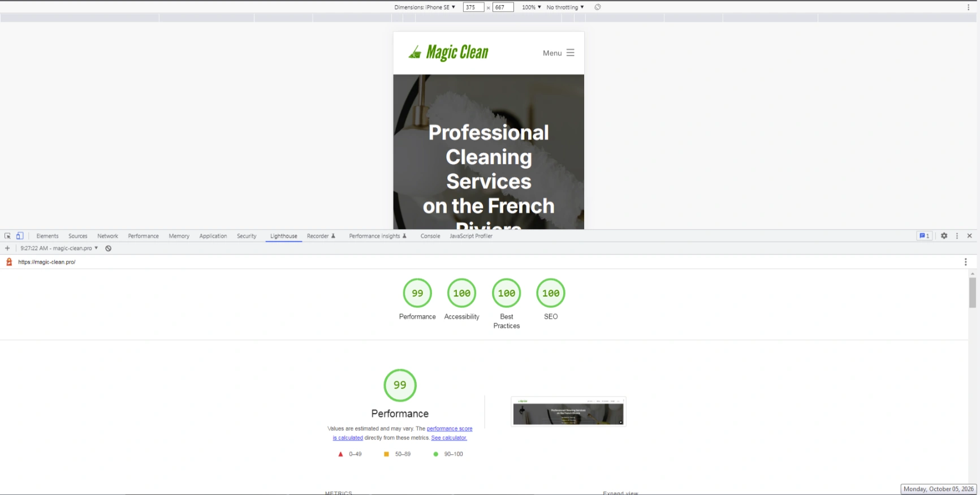Start a new Lighthouse report plus icon
This screenshot has width=980, height=495.
tap(7, 248)
